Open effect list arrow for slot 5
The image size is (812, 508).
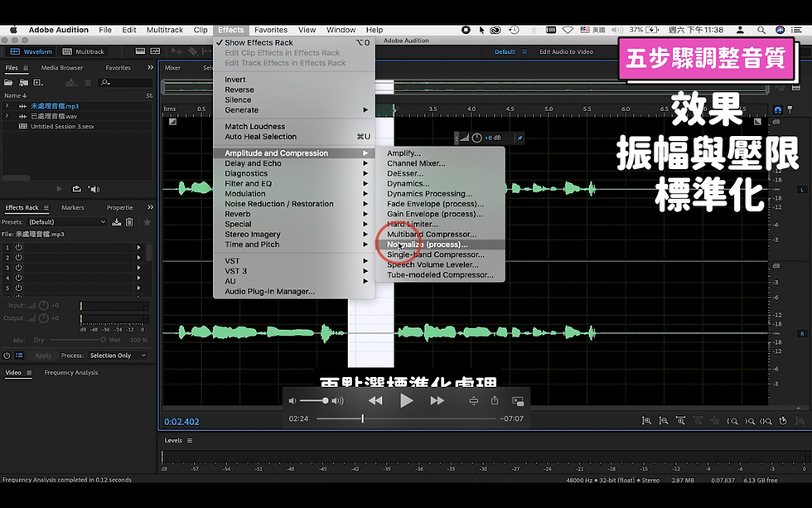pyautogui.click(x=139, y=288)
